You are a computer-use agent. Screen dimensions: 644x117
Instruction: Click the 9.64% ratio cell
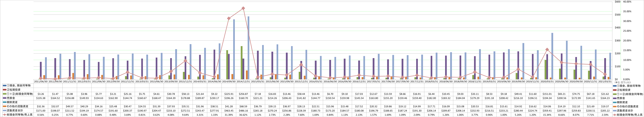click(x=186, y=115)
